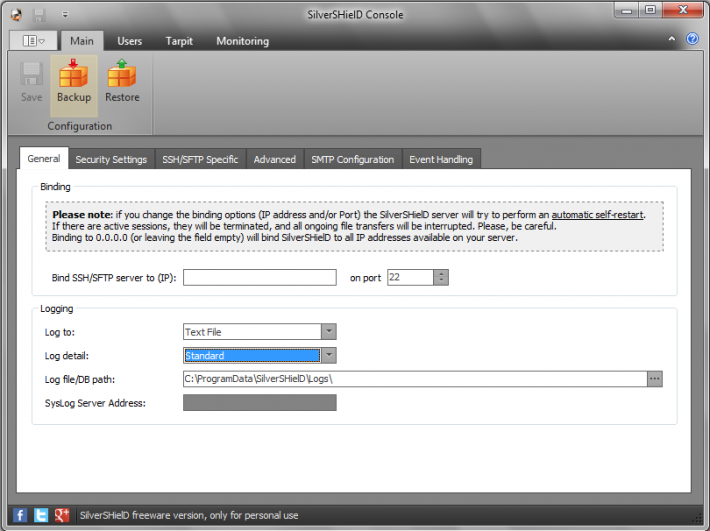Click the 'on port' label

tap(365, 278)
